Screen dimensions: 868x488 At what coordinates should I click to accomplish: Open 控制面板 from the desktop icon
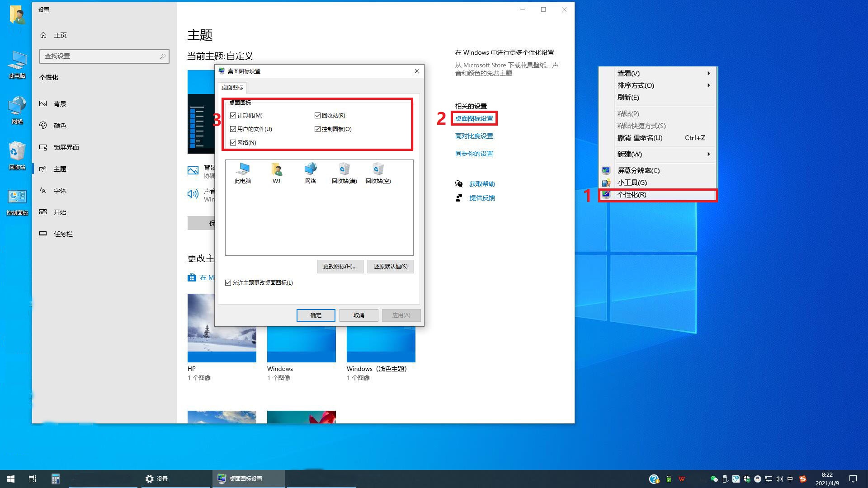click(17, 199)
